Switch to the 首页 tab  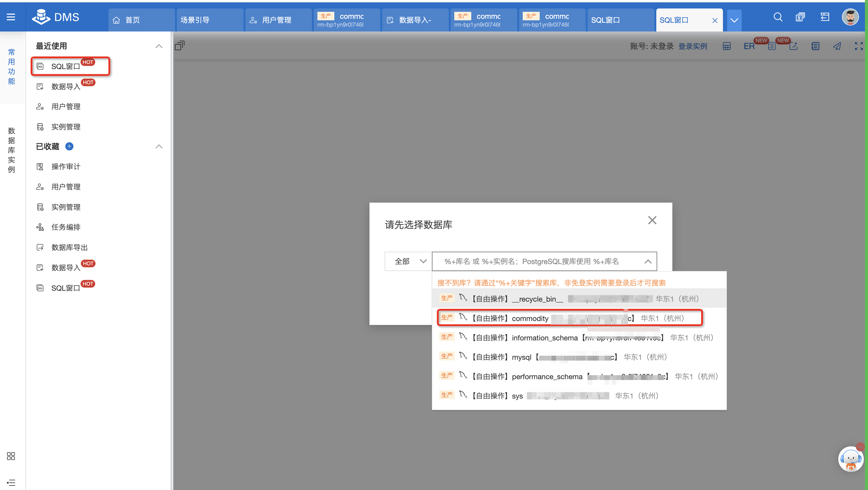[x=132, y=20]
